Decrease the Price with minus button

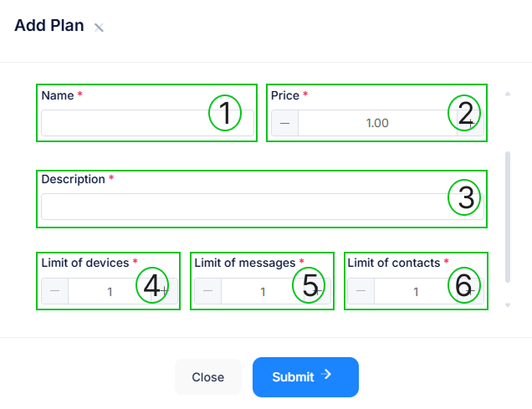coord(284,123)
